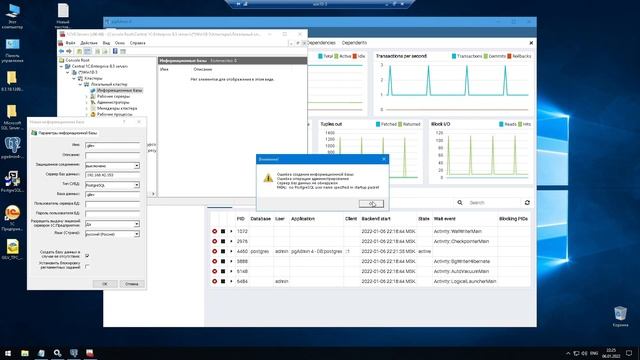Open the Язык (Страна) dropdown
The width and height of the screenshot is (640, 360).
pos(137,234)
